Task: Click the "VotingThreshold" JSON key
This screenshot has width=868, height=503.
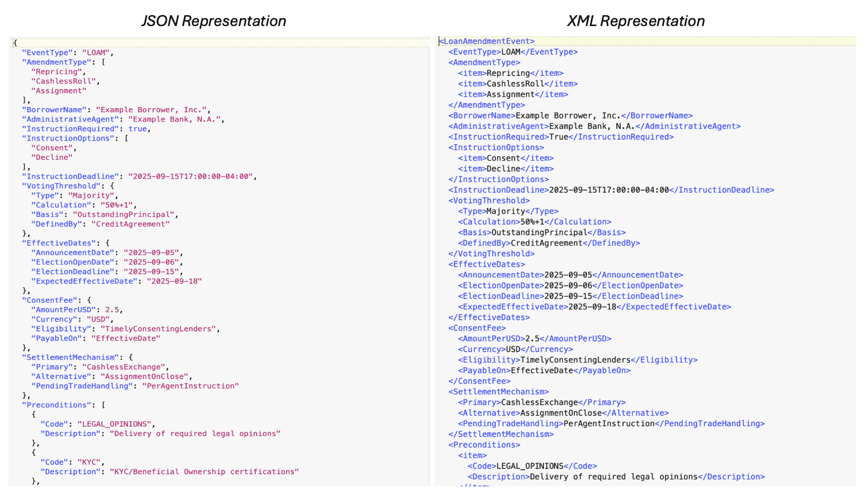Action: pos(61,186)
